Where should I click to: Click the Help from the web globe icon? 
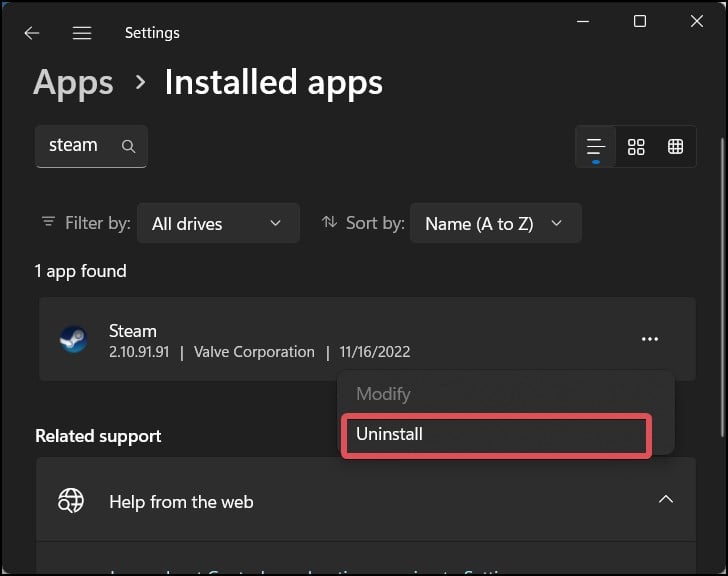coord(71,501)
